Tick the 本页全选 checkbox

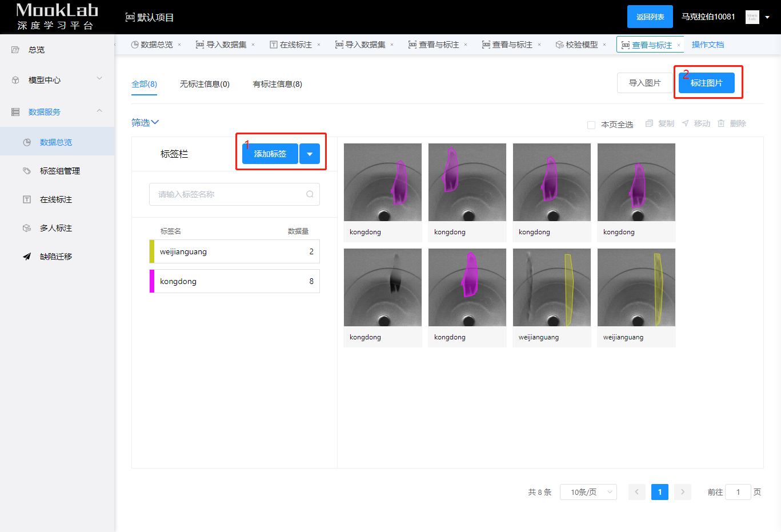click(x=591, y=125)
